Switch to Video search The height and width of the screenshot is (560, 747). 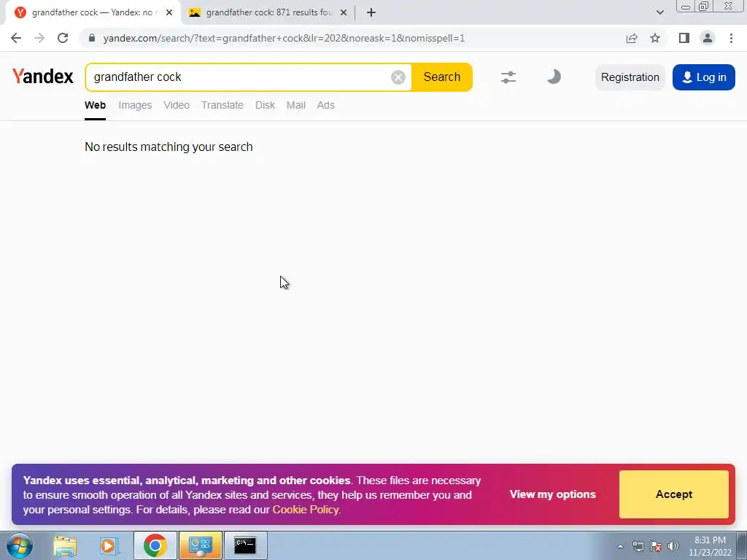coord(177,105)
